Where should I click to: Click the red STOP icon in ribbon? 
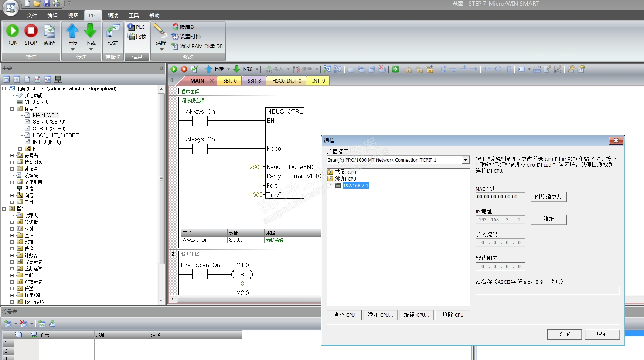(31, 31)
